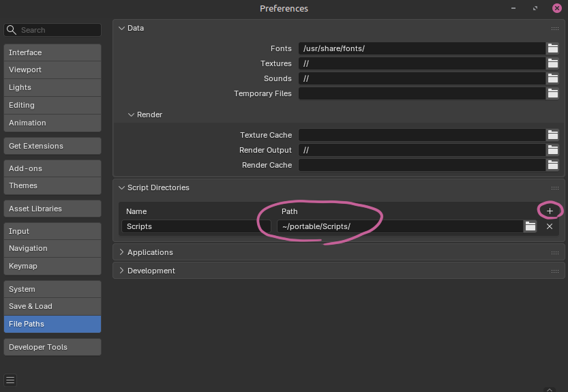Open folder browser for Sounds path
Screen dimensions: 568x392
(552, 78)
